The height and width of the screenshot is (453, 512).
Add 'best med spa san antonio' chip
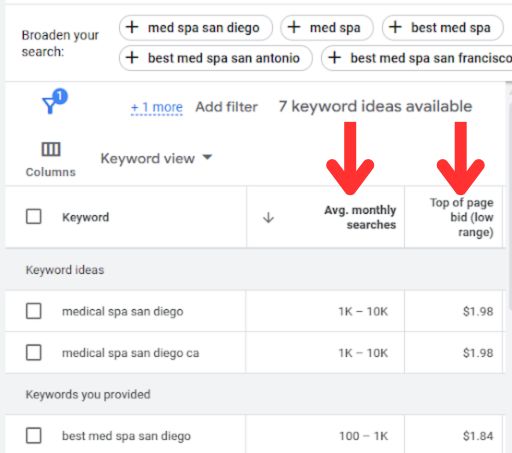(x=216, y=58)
